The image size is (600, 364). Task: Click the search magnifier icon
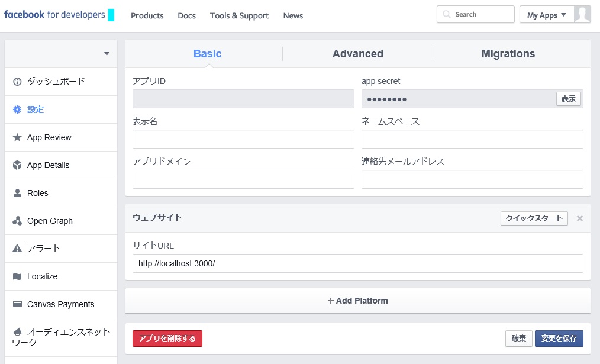pos(446,15)
